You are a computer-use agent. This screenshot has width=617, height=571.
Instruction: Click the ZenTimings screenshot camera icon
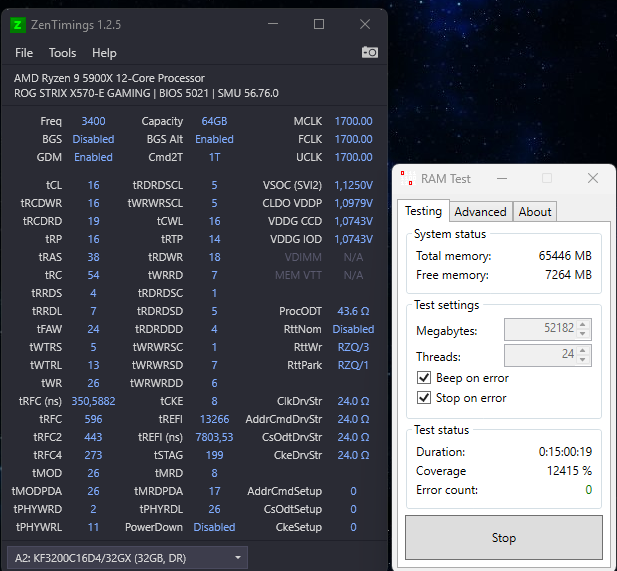(x=369, y=52)
